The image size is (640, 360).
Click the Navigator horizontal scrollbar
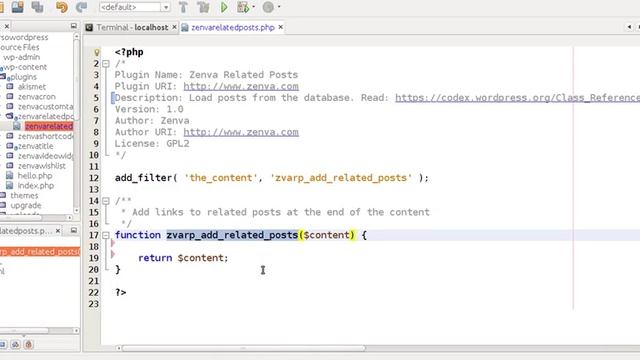24,331
